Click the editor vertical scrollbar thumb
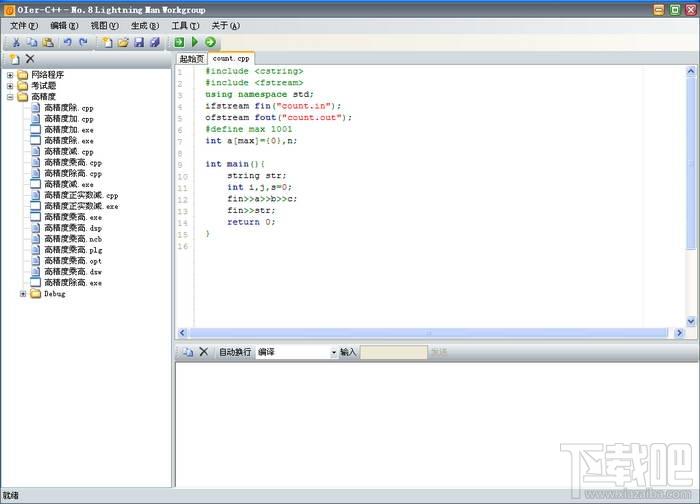700x504 pixels. [691, 164]
